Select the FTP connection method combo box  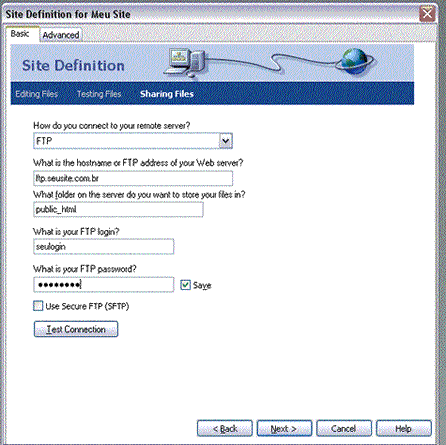tap(133, 141)
